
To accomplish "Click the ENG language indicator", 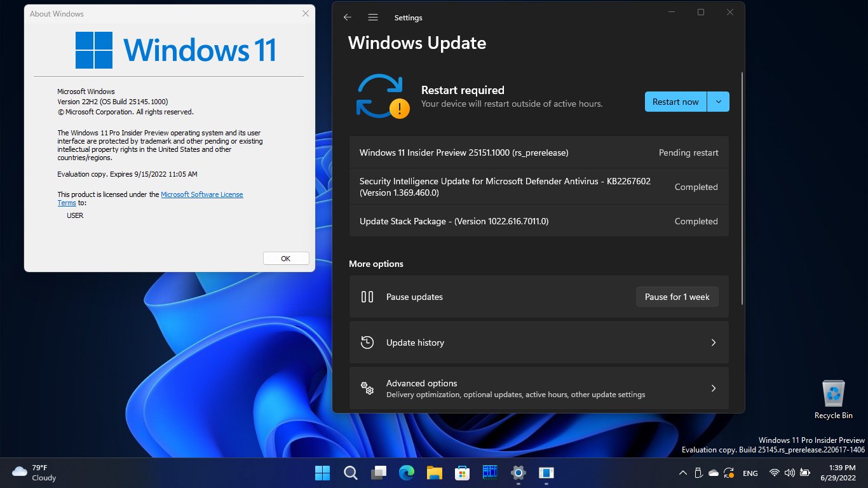I will tap(750, 473).
